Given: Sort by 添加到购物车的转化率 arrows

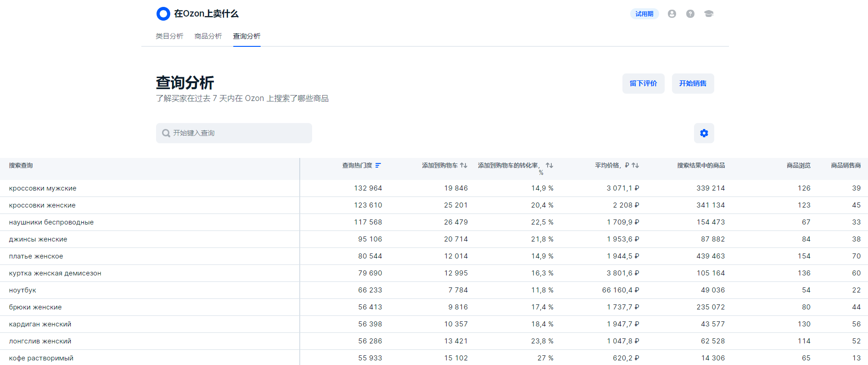Looking at the screenshot, I should pyautogui.click(x=549, y=165).
